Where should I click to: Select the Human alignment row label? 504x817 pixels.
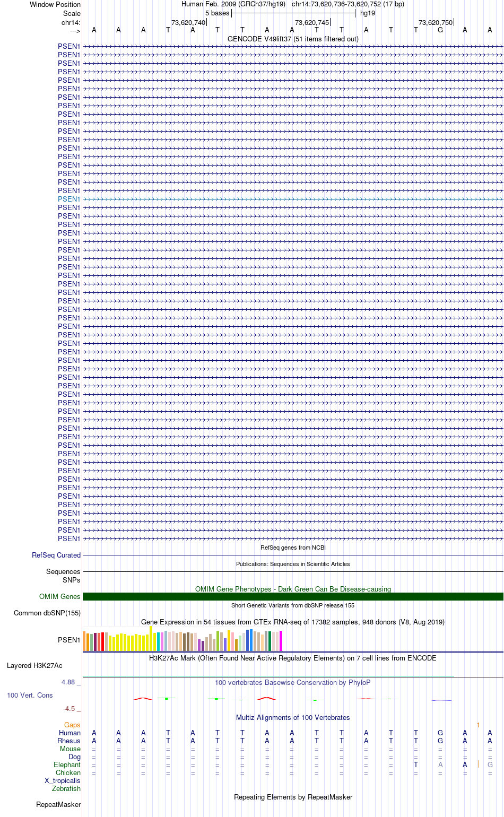69,733
